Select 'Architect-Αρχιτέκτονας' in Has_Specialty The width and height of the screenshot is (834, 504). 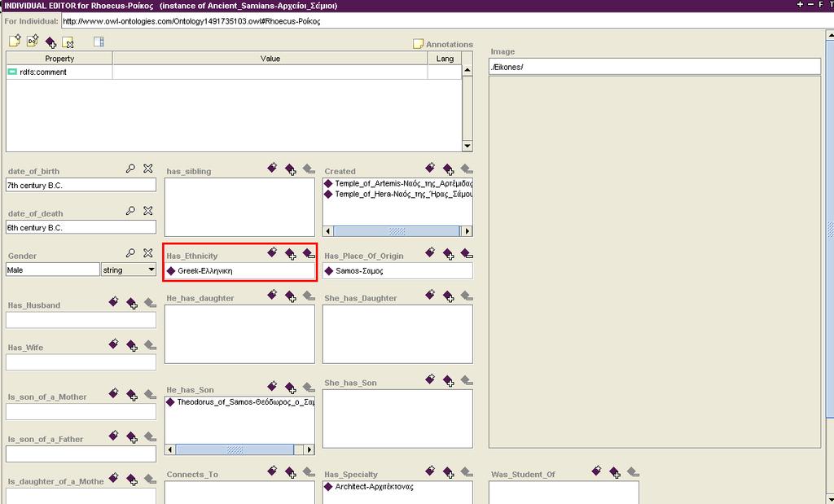point(397,486)
